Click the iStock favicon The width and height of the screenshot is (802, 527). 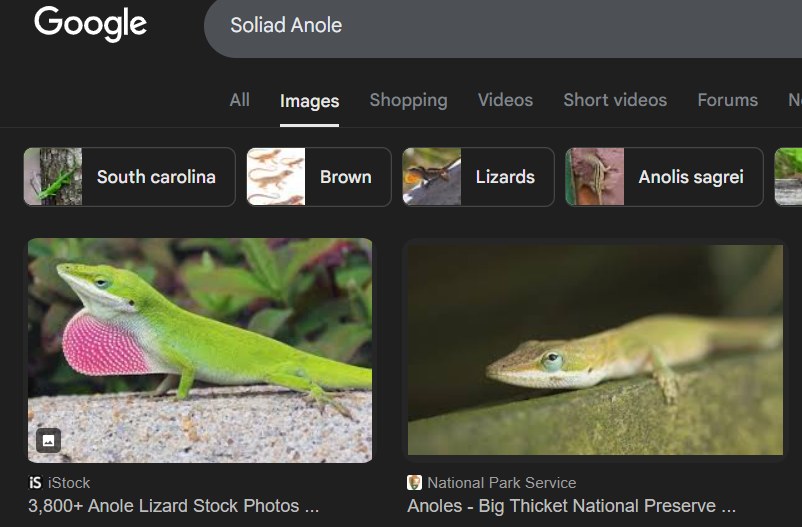pos(35,482)
